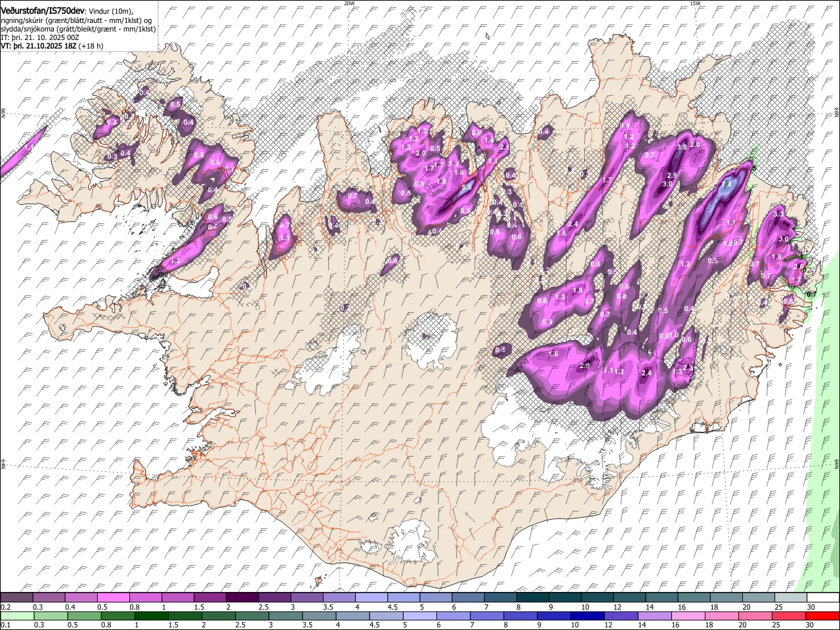Pick the bright red swatch ending the lower legend

click(x=822, y=616)
